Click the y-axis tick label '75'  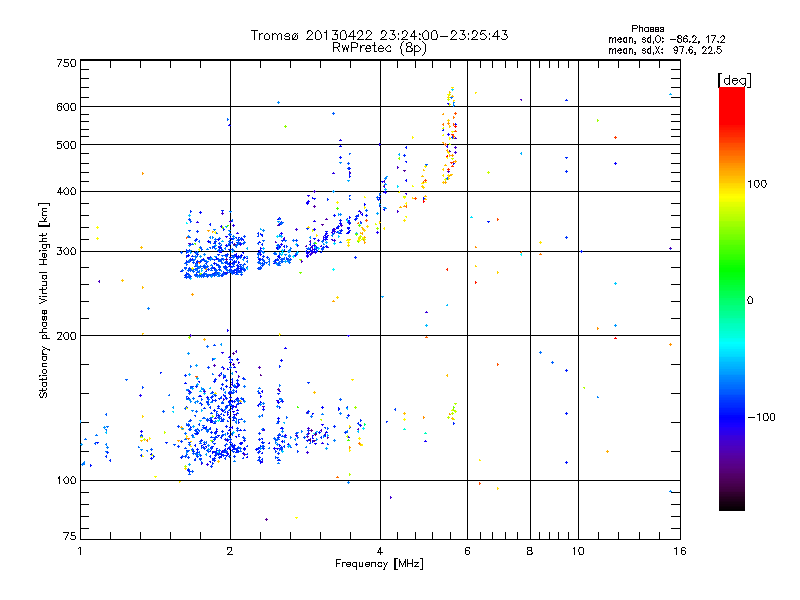(70, 536)
